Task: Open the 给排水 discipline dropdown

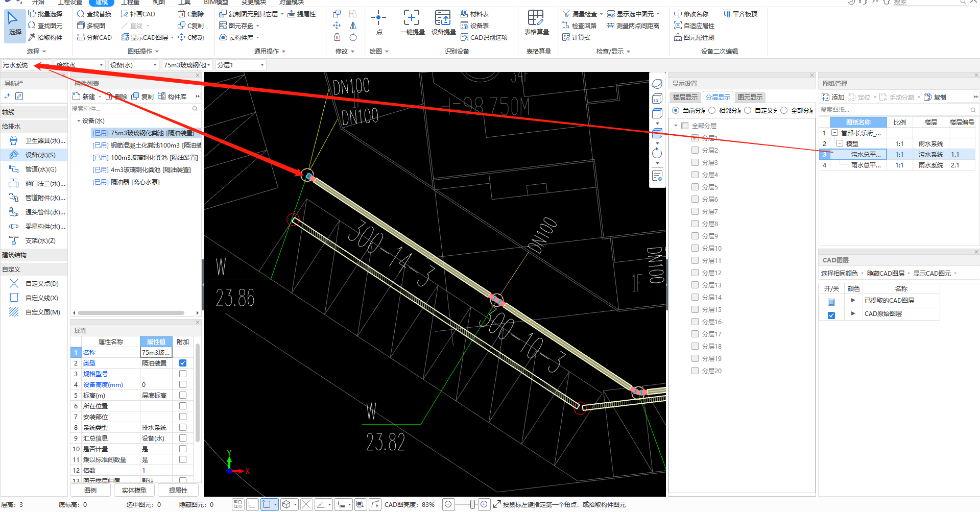Action: coord(80,65)
